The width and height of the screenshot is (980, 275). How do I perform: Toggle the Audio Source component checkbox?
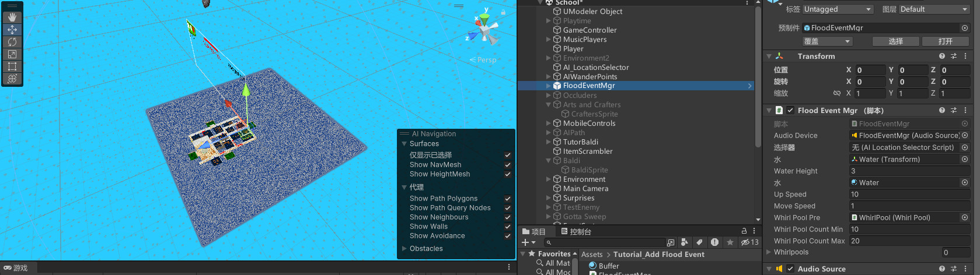(x=790, y=269)
